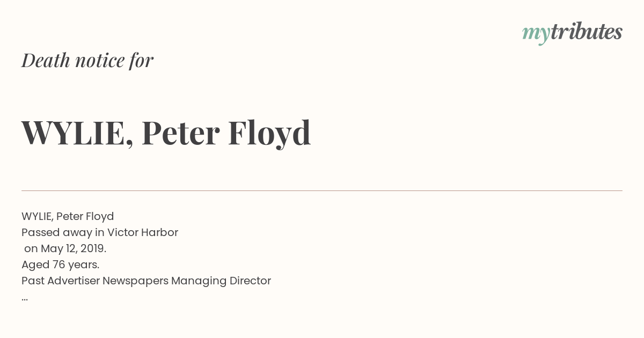Click the words "Managing Director" in the notice
Image resolution: width=644 pixels, height=338 pixels.
(x=221, y=281)
